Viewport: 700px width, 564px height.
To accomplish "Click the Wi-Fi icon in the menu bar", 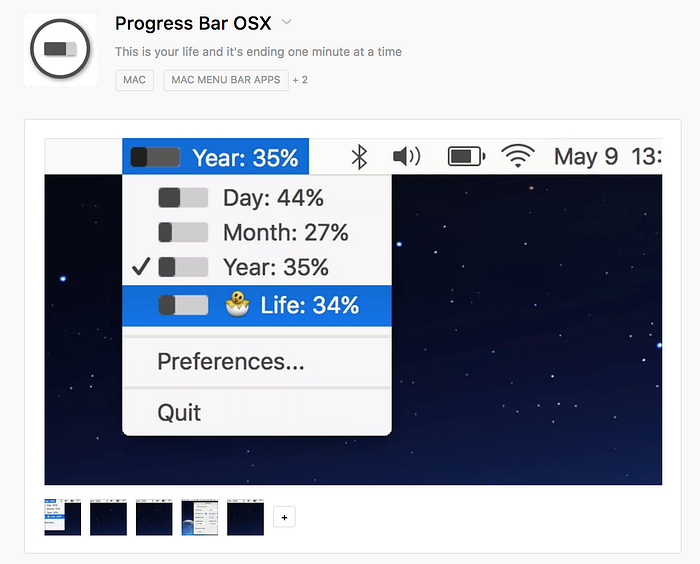I will (x=518, y=156).
